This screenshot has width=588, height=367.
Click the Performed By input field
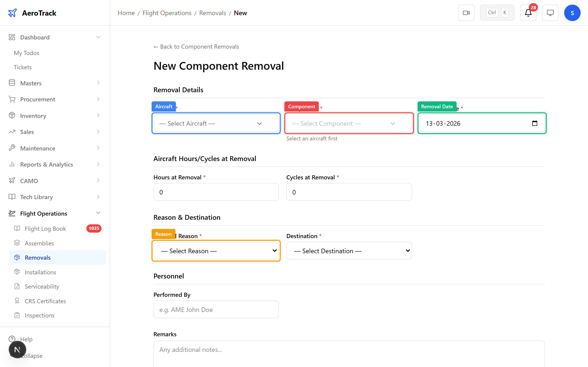(216, 309)
